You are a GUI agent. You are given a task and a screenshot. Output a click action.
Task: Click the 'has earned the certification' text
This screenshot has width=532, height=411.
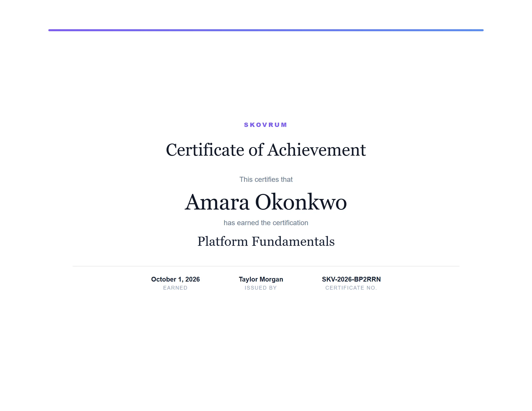click(266, 223)
